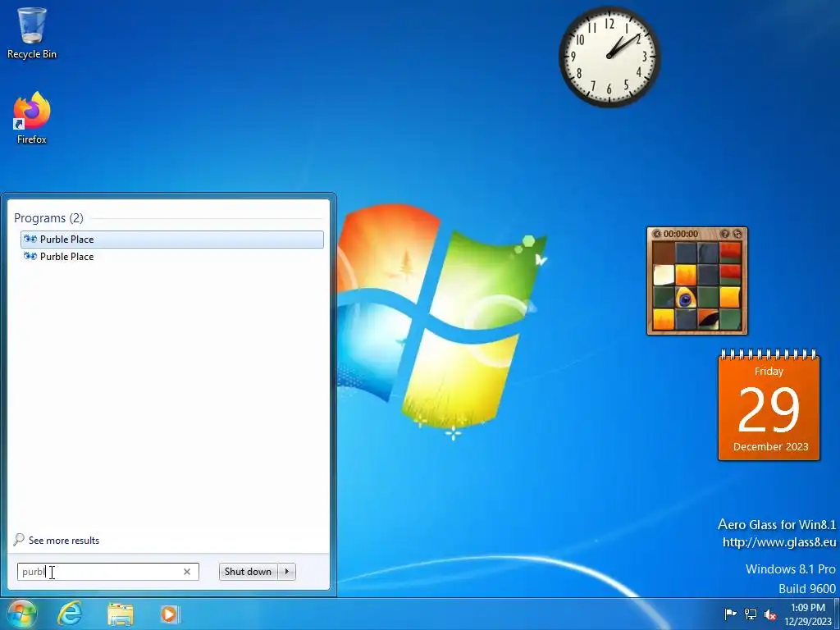The width and height of the screenshot is (840, 630).
Task: Open the taskbar clock showing 1:09 PM
Action: tap(808, 614)
